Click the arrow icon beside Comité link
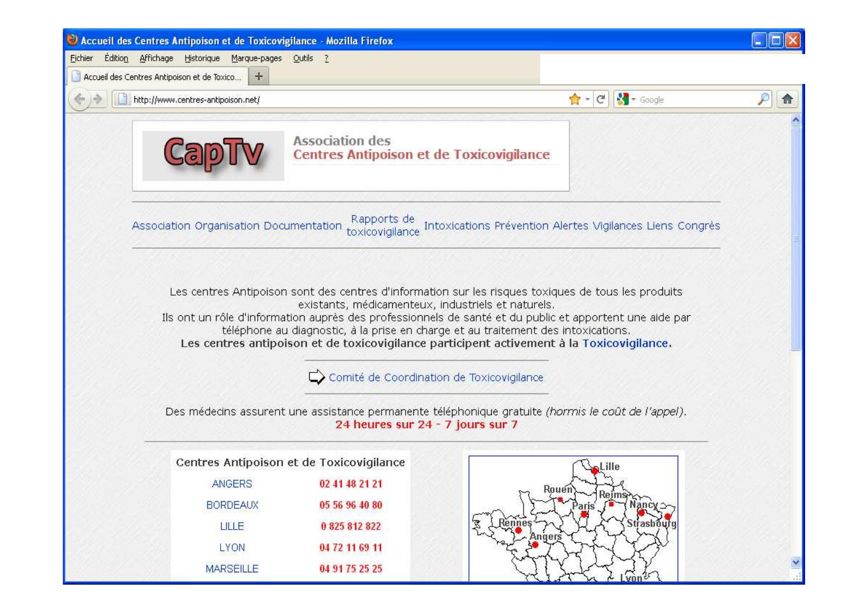Image resolution: width=868 pixels, height=613 pixels. click(316, 377)
